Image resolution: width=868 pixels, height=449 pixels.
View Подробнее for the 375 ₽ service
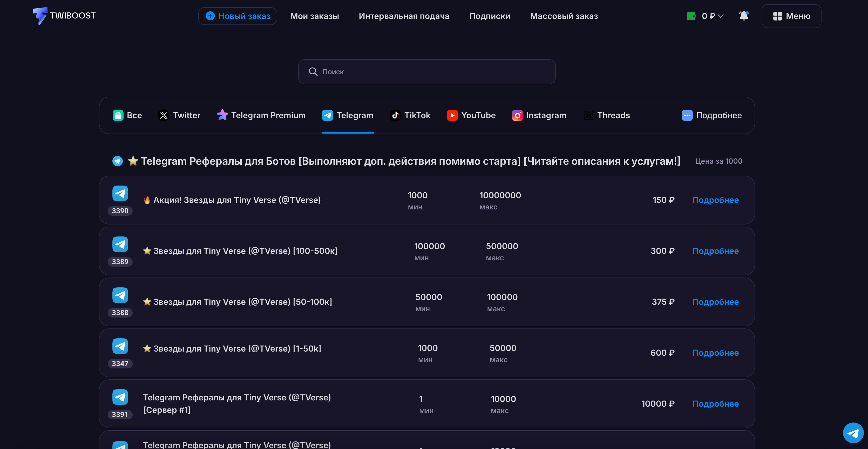tap(715, 302)
